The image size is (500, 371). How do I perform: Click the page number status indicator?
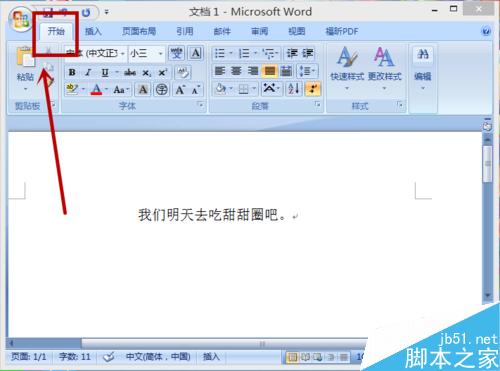pyautogui.click(x=29, y=357)
